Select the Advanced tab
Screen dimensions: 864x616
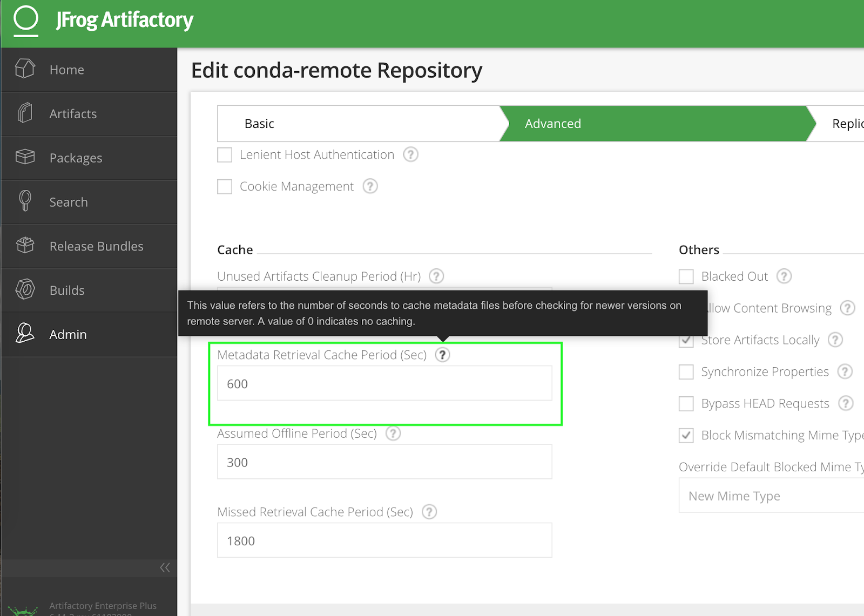coord(553,124)
